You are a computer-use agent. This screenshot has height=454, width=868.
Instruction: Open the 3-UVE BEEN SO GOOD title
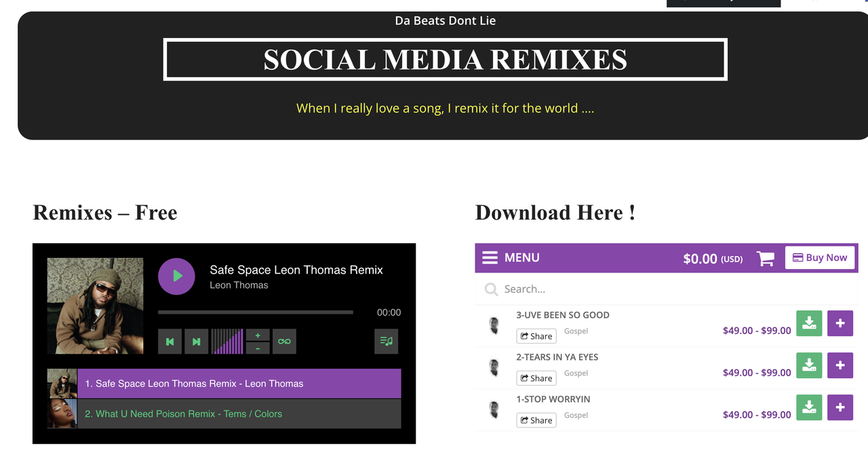[563, 315]
